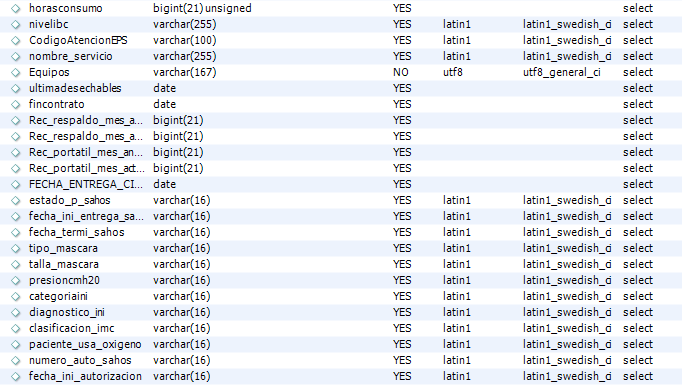Screen dimensions: 682x385
Task: Click the icon next to paciente_usa_oxigeno
Action: click(16, 345)
